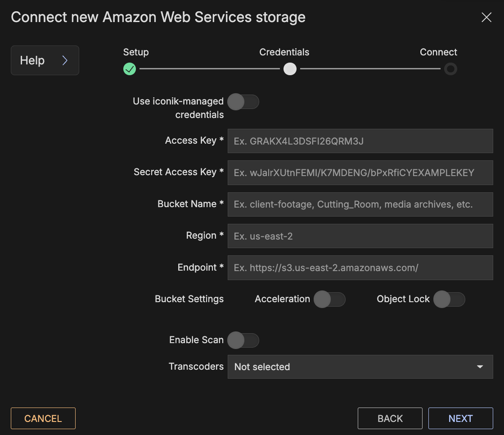Viewport: 504px width, 435px height.
Task: Click the green Setup step checkmark icon
Action: coord(130,69)
